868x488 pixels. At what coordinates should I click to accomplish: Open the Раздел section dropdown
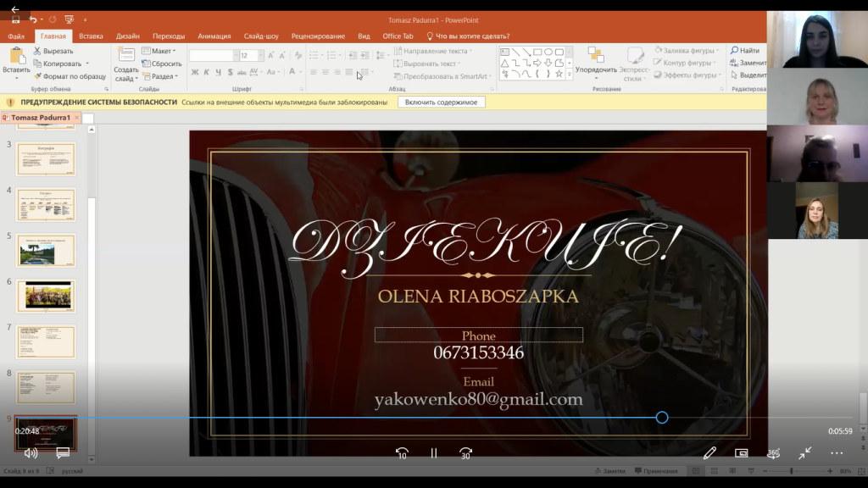(160, 76)
